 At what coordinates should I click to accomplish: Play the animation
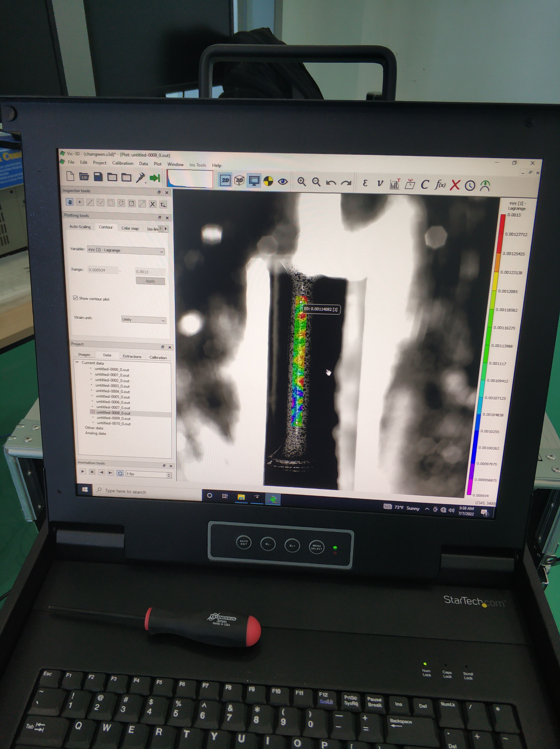83,471
